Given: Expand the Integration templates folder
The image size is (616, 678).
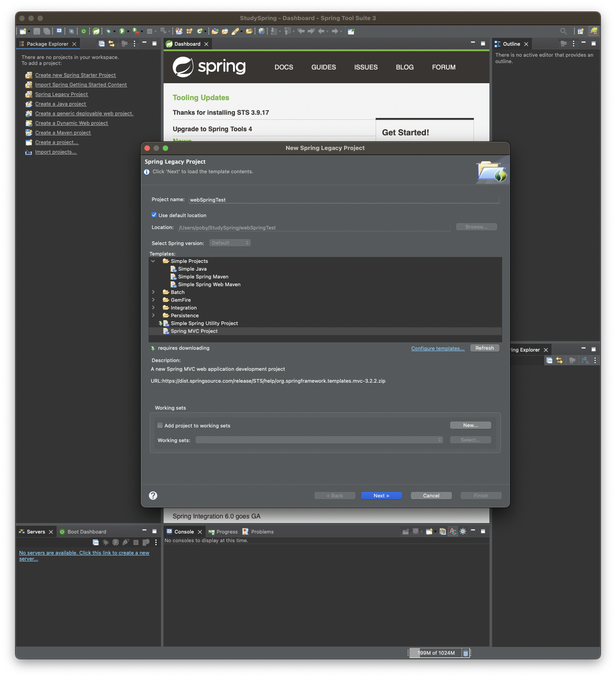Looking at the screenshot, I should (x=153, y=308).
